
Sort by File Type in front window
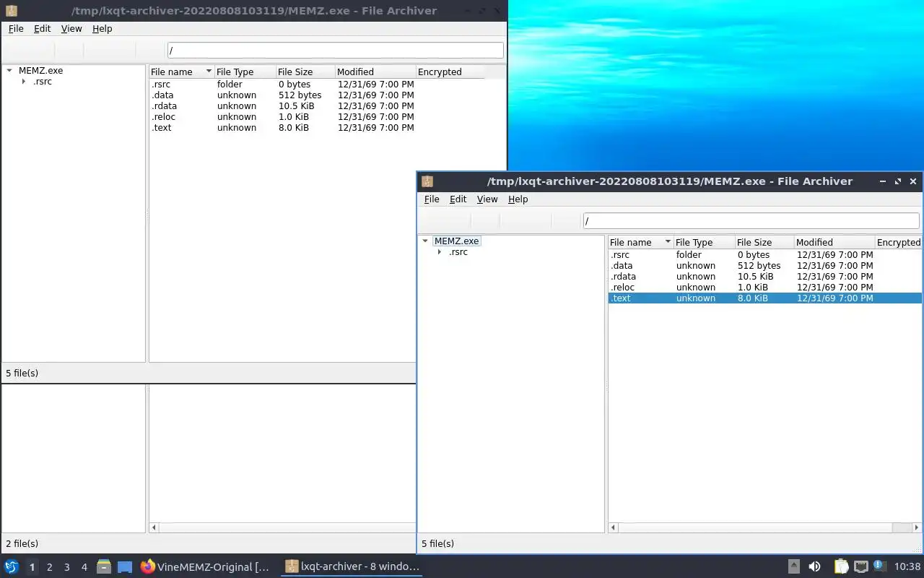(x=704, y=242)
